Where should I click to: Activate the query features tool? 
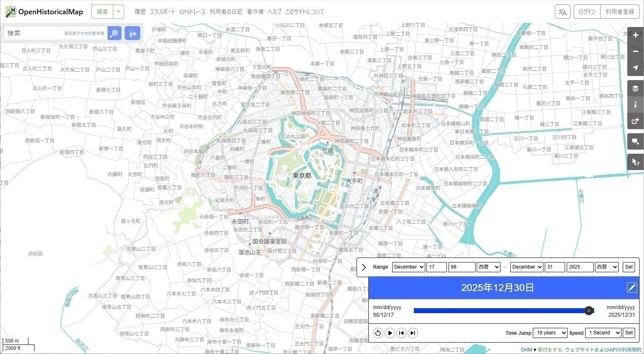pos(635,162)
